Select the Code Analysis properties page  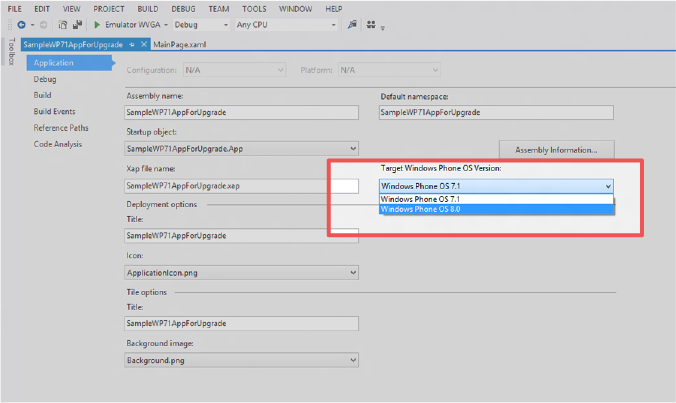tap(58, 144)
